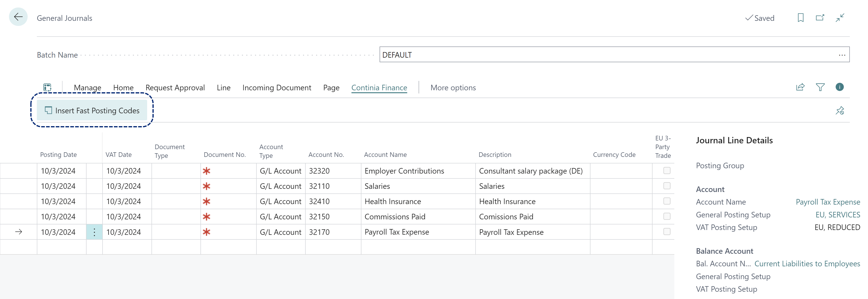
Task: Toggle the FactBox information icon
Action: point(840,87)
